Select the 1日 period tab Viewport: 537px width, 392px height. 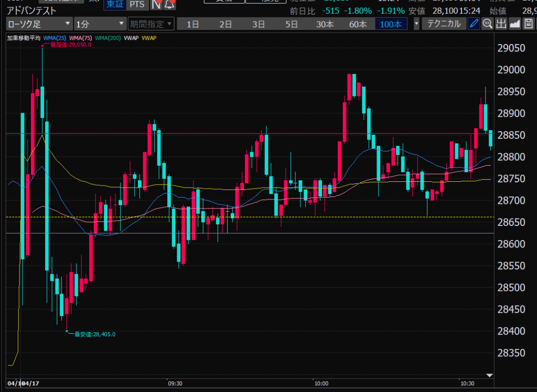pyautogui.click(x=192, y=24)
